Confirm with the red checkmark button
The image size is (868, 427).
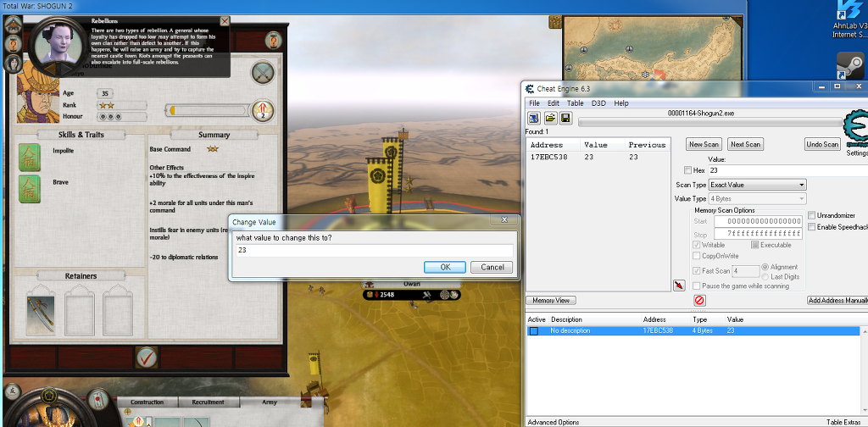coord(147,358)
